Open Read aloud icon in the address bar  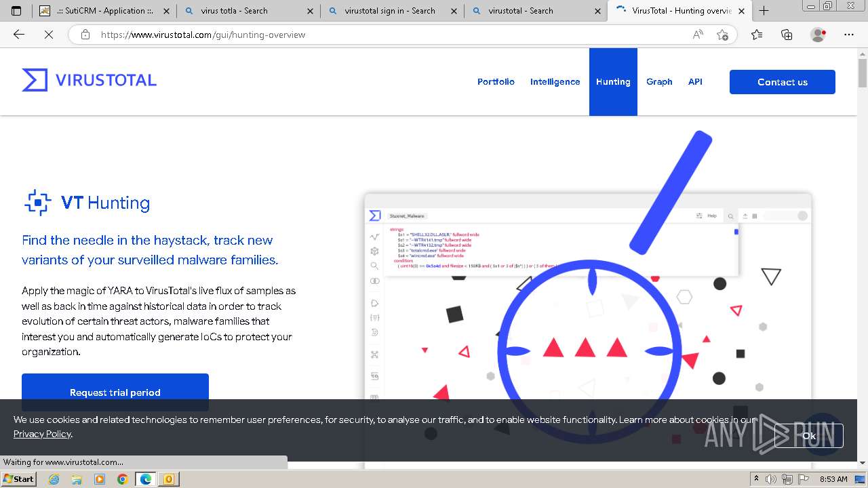pyautogui.click(x=698, y=35)
